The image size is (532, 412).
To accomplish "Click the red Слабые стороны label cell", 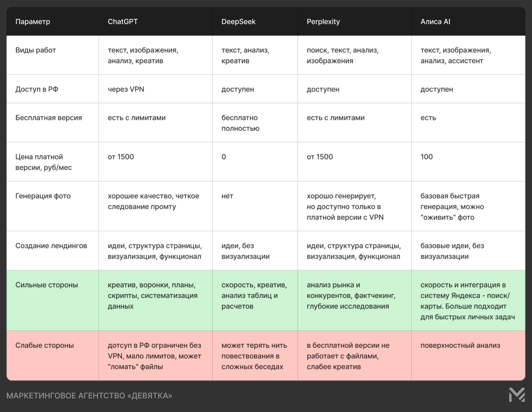I will tap(45, 345).
